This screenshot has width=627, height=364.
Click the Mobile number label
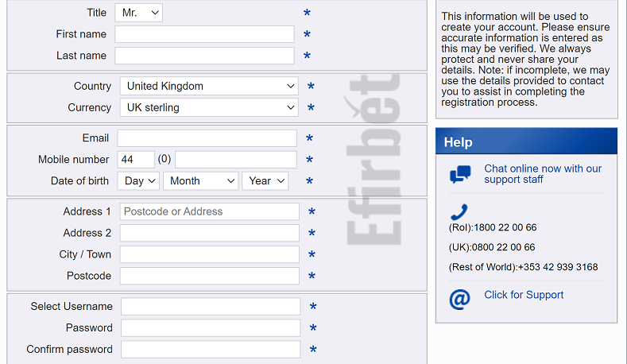(x=74, y=160)
